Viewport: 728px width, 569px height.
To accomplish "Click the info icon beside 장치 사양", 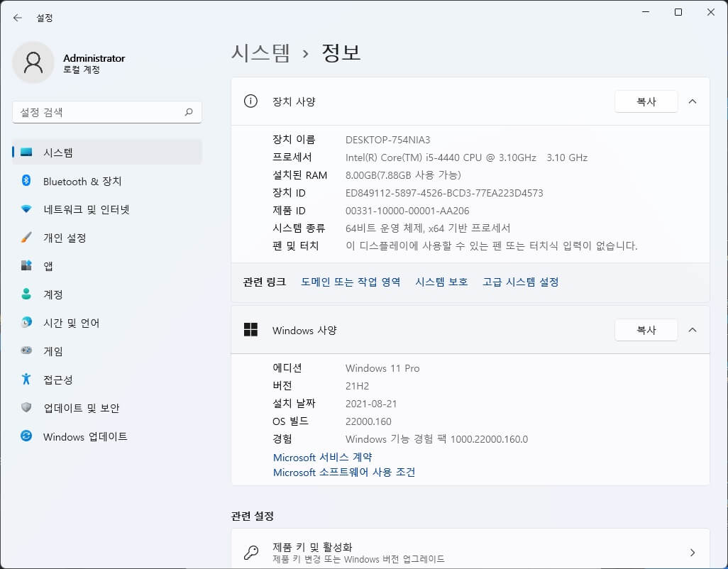I will (x=250, y=101).
